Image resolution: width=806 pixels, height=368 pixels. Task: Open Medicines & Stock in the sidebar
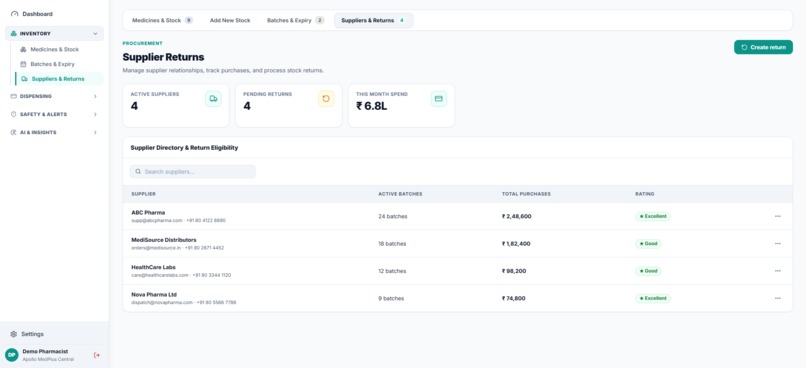click(x=54, y=49)
